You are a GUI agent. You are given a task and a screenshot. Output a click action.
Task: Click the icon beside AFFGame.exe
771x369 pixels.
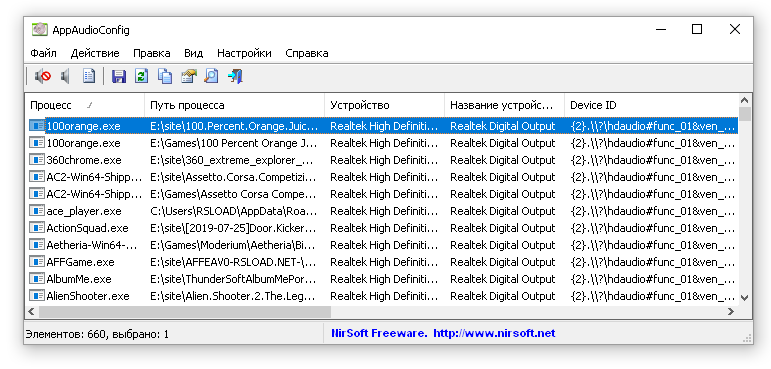(37, 262)
